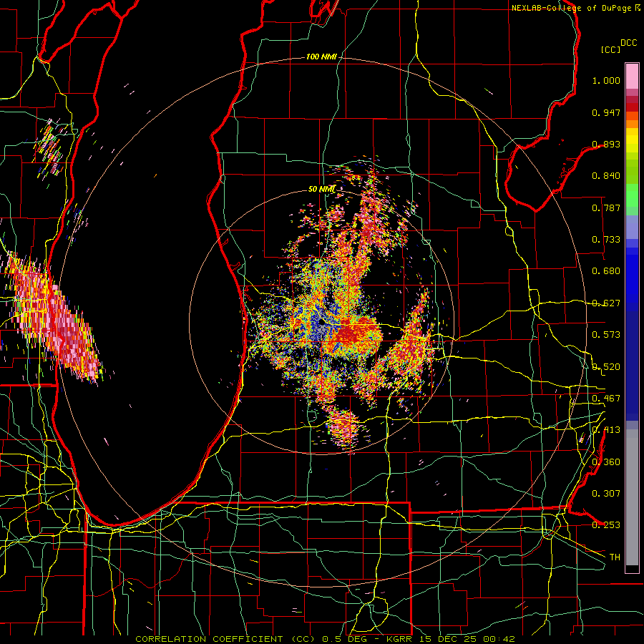The height and width of the screenshot is (644, 644).
Task: Click the 0.360 legend value
Action: 606,462
